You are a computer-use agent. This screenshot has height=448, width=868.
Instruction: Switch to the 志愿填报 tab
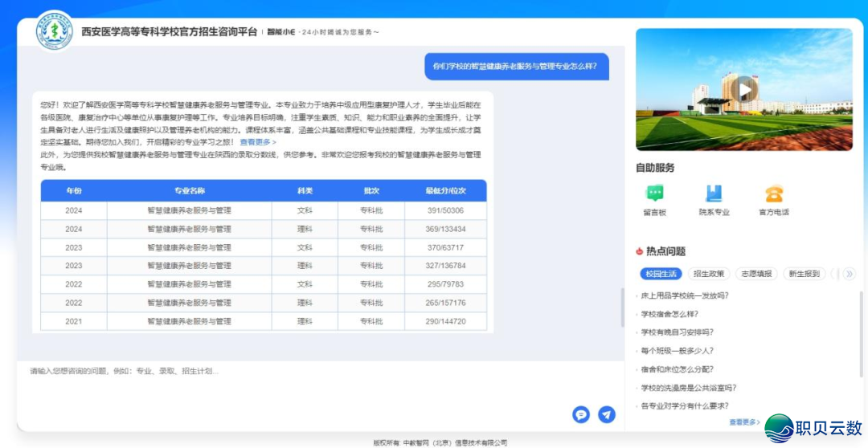pos(755,274)
